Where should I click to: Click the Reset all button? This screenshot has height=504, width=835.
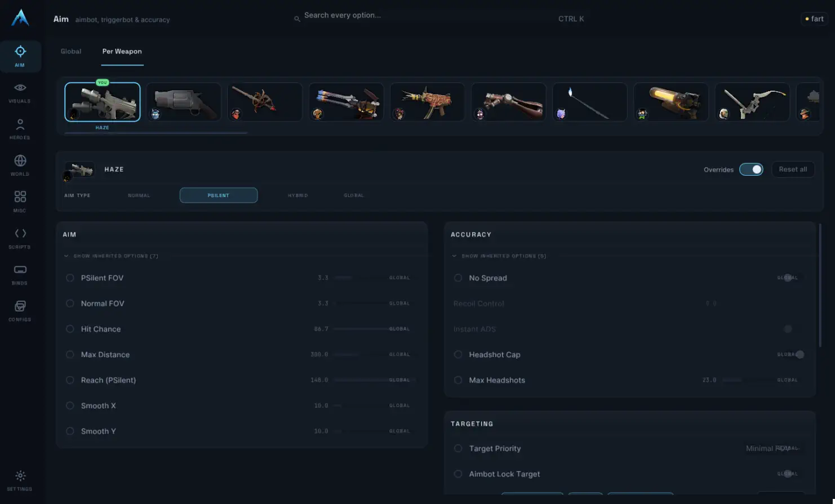(x=793, y=170)
